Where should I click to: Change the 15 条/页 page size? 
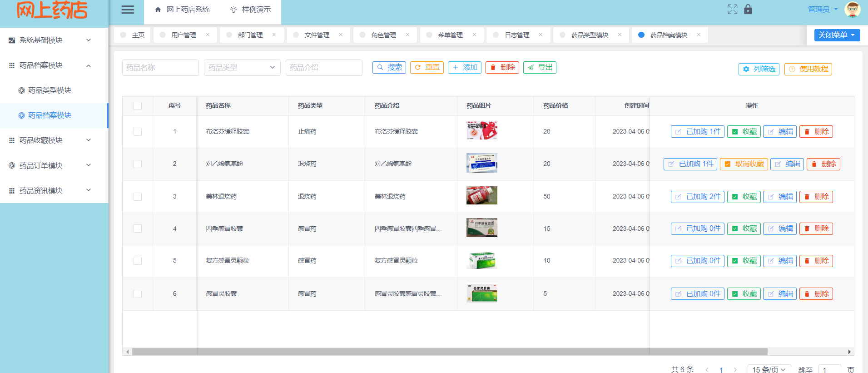point(769,369)
